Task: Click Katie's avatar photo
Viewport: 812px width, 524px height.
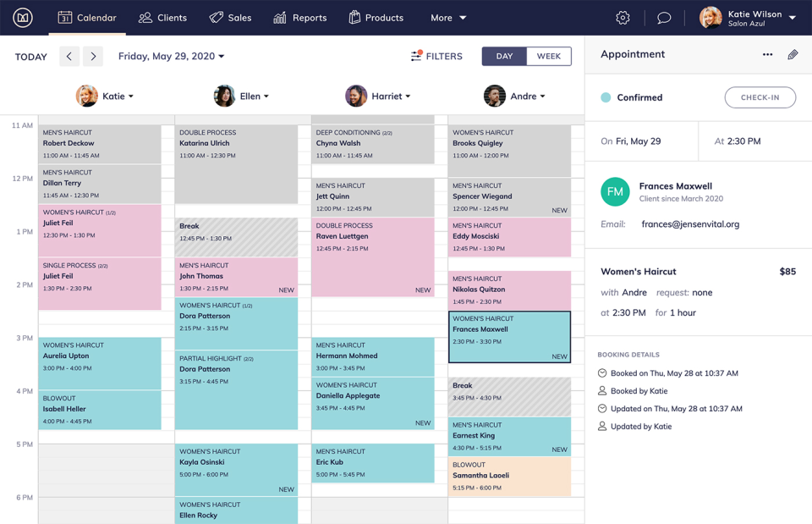Action: click(x=86, y=96)
